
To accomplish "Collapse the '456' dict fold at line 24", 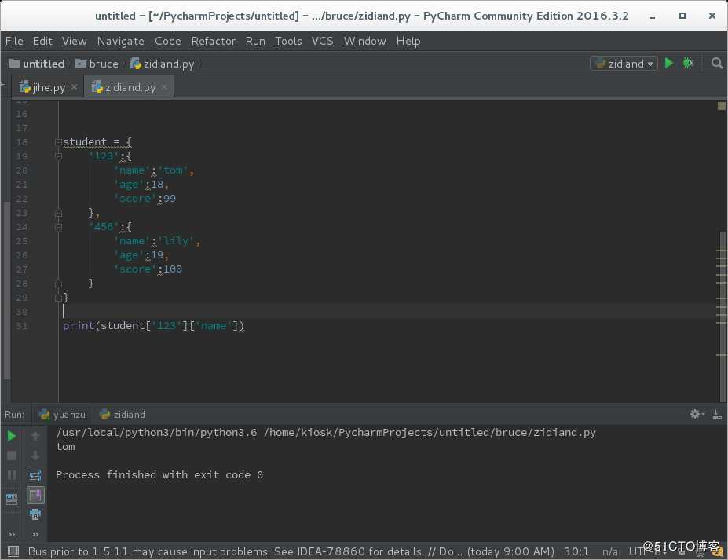I will coord(58,227).
